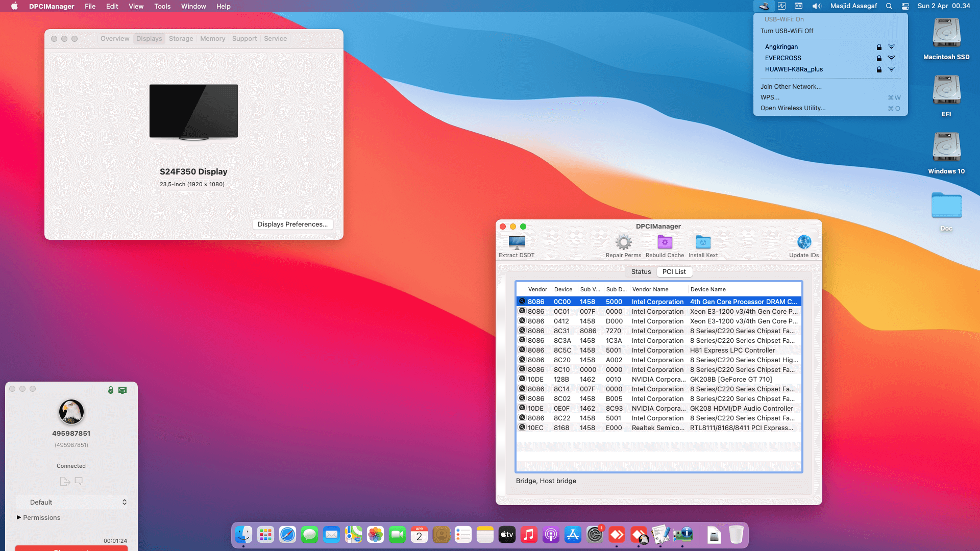Open the Podcasts app from the Dock
This screenshot has height=551, width=980.
click(x=551, y=535)
